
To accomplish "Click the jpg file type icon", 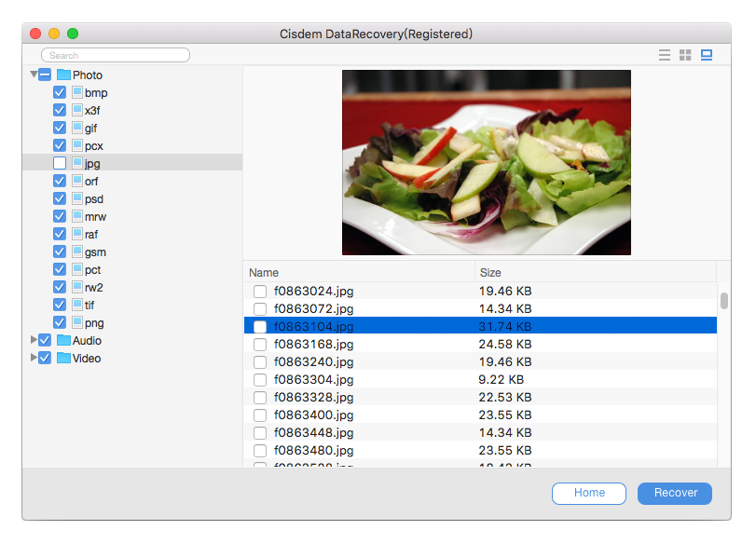I will pos(77,163).
